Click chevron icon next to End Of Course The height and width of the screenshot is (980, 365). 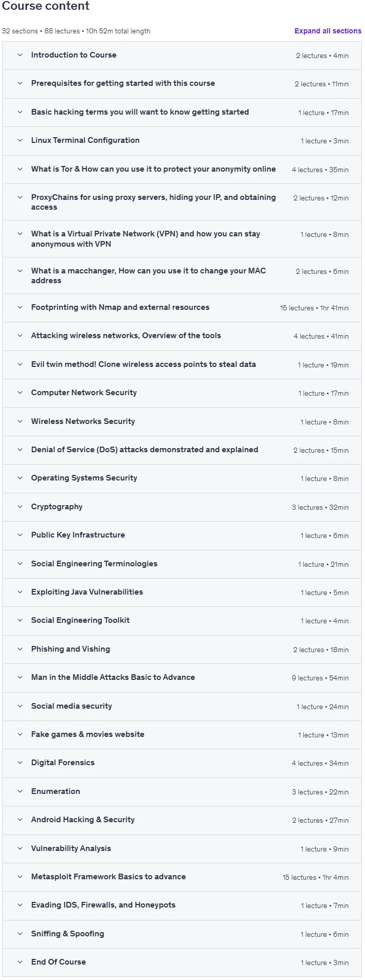(20, 962)
